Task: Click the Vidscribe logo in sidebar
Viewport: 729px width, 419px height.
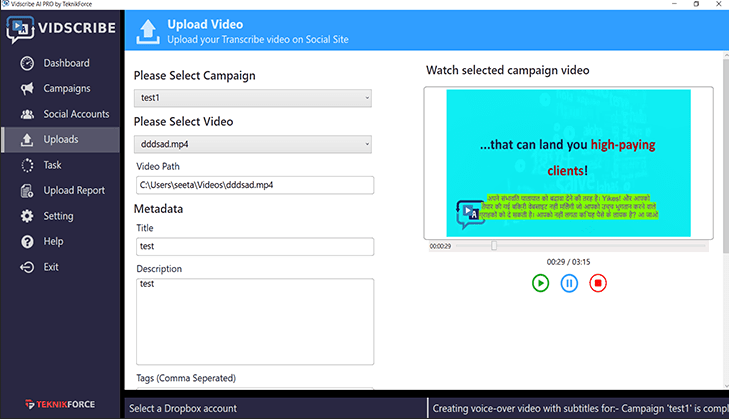Action: tap(61, 29)
